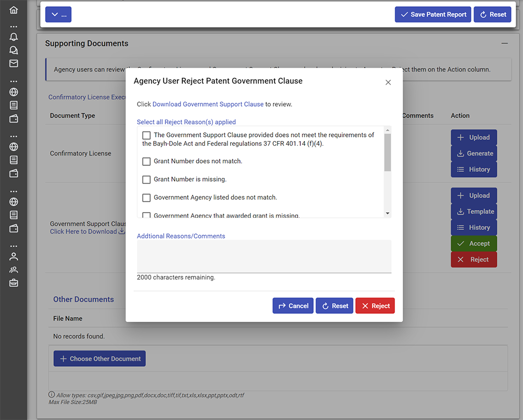This screenshot has height=420, width=523.
Task: Click the Save Patent Report button
Action: (433, 15)
